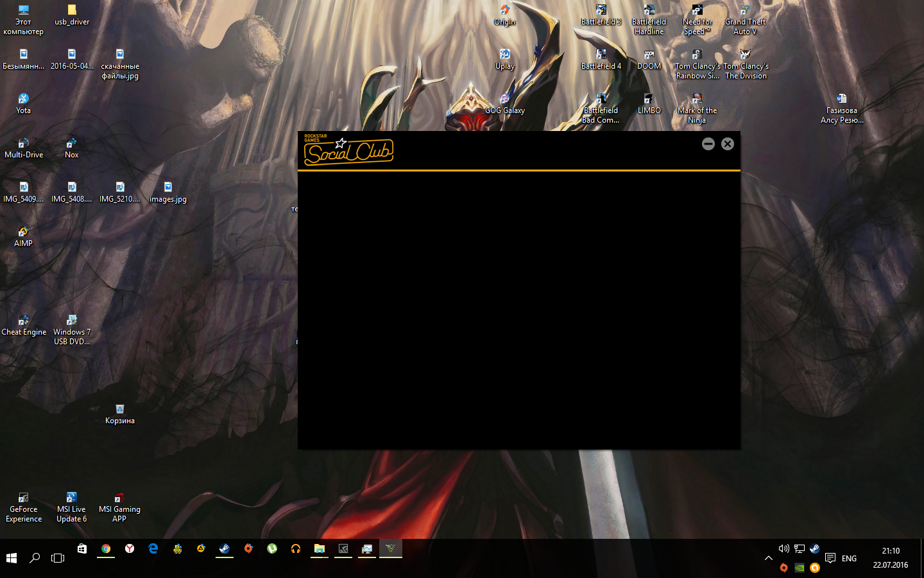Select the MSI Gaming APP shortcut
Image resolution: width=924 pixels, height=578 pixels.
(x=119, y=507)
